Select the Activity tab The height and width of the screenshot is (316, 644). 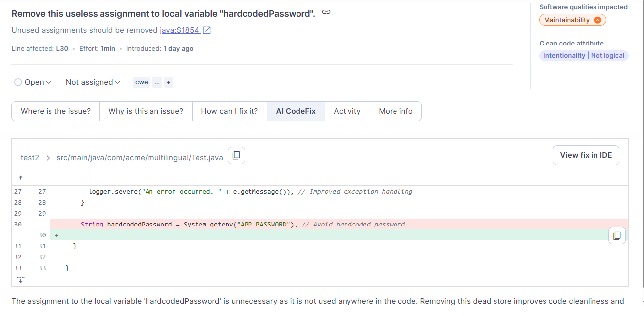click(x=347, y=111)
